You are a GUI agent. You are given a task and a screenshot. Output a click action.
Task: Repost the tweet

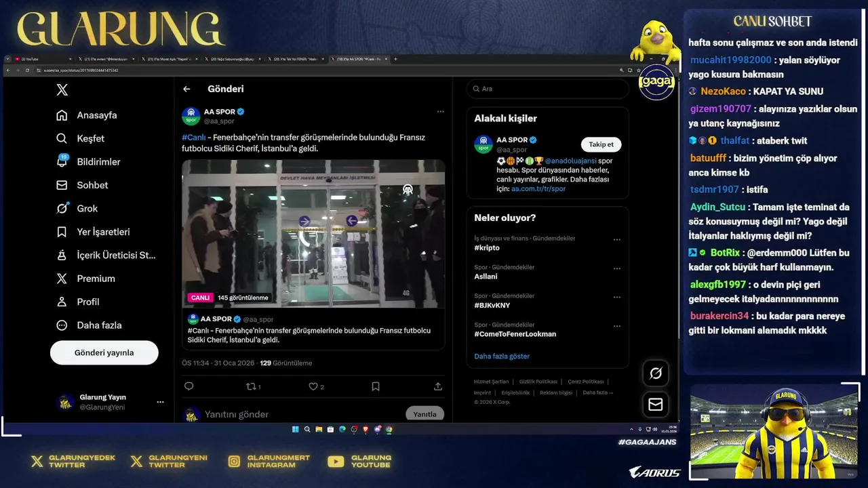click(253, 386)
